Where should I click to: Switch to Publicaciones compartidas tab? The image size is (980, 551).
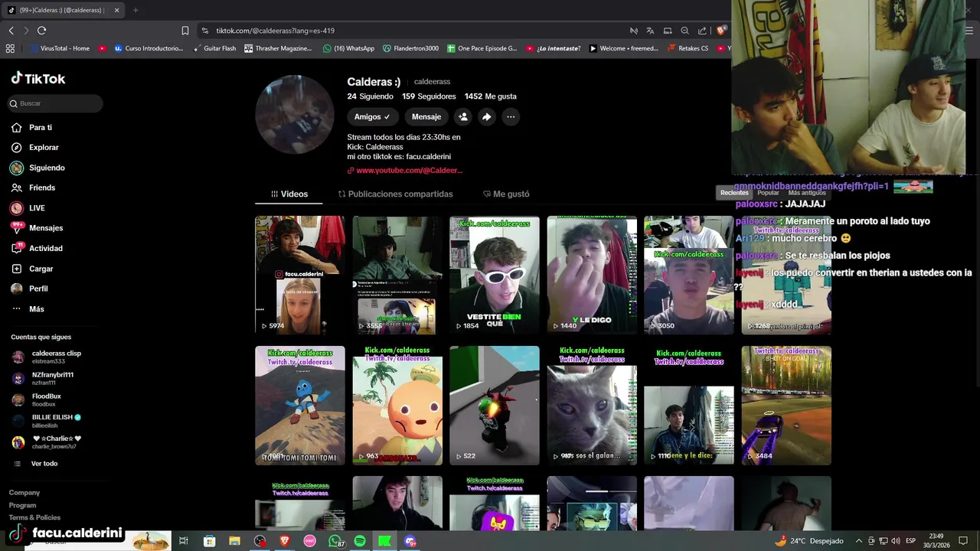click(x=395, y=194)
